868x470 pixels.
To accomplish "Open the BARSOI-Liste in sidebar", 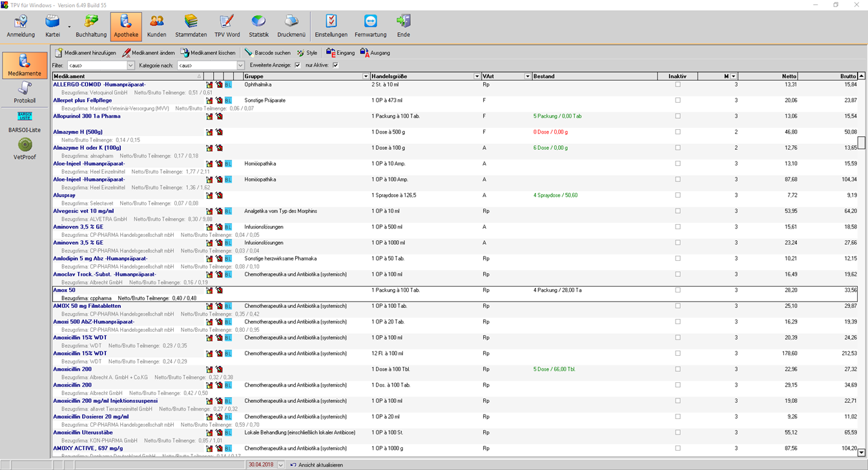I will point(25,121).
